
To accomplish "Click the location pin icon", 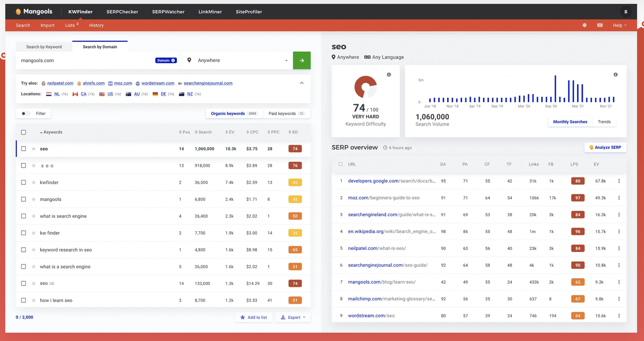I will coord(189,60).
